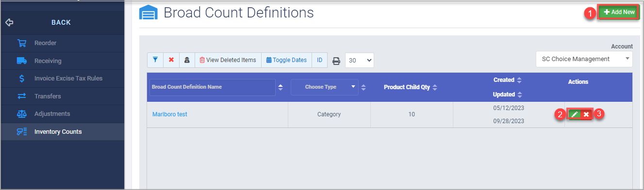
Task: Edit Marlboro test with pencil icon
Action: [x=575, y=114]
